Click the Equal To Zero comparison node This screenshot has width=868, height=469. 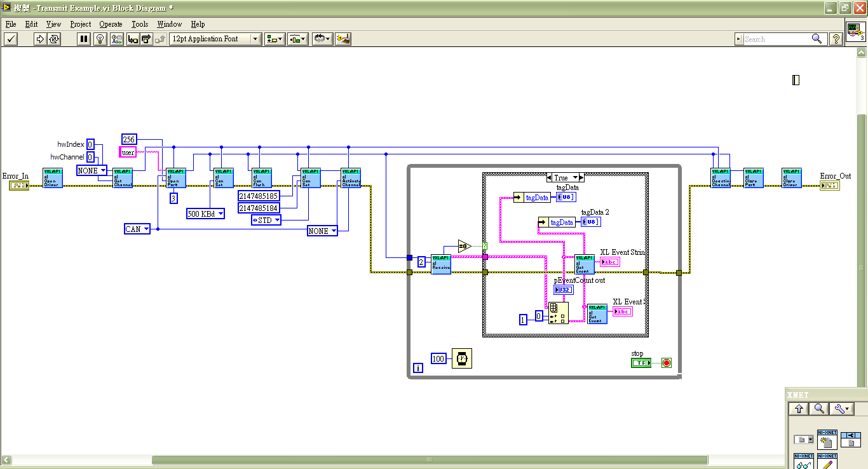click(464, 246)
